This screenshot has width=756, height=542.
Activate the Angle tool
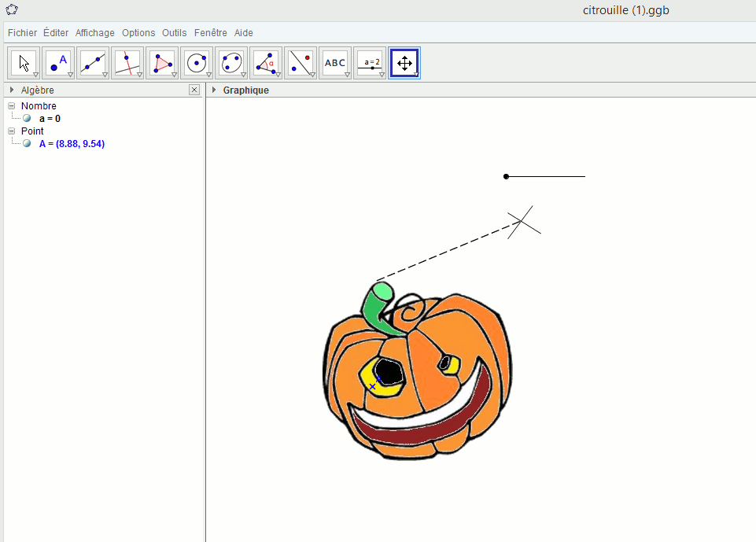coord(266,63)
